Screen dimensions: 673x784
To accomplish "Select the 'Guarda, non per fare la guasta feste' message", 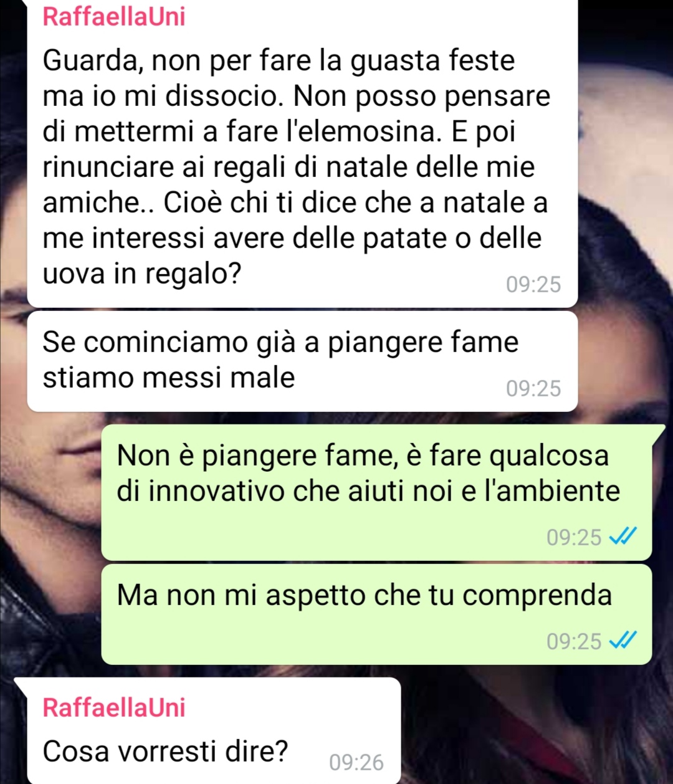I will (x=302, y=153).
